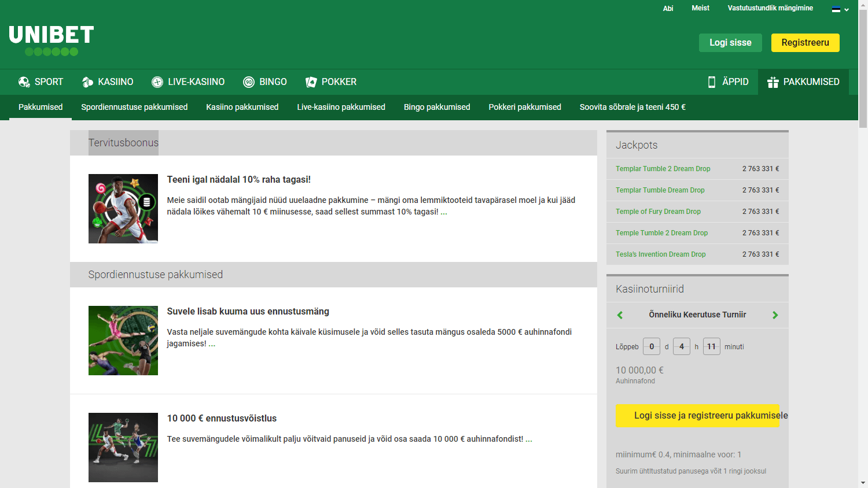Screen dimensions: 868x488
Task: Click the Estonian flag icon
Action: coord(836,9)
